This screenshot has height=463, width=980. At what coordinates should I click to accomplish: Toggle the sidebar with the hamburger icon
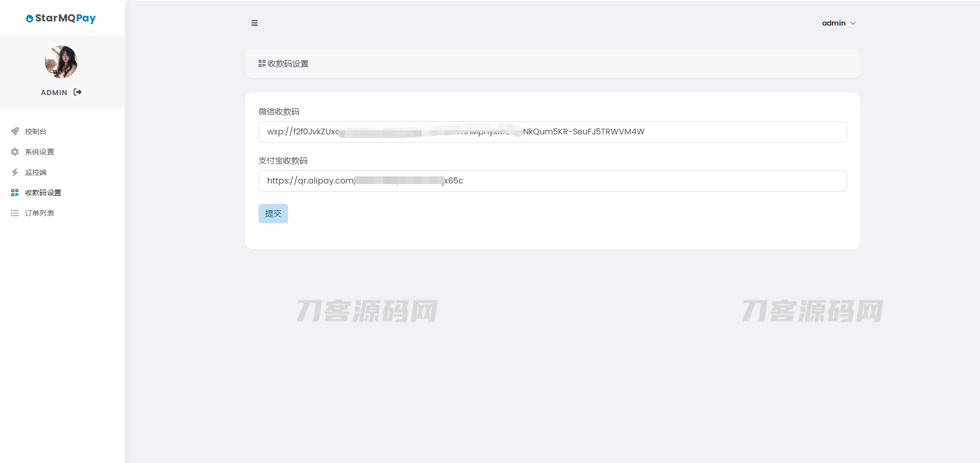(x=254, y=23)
